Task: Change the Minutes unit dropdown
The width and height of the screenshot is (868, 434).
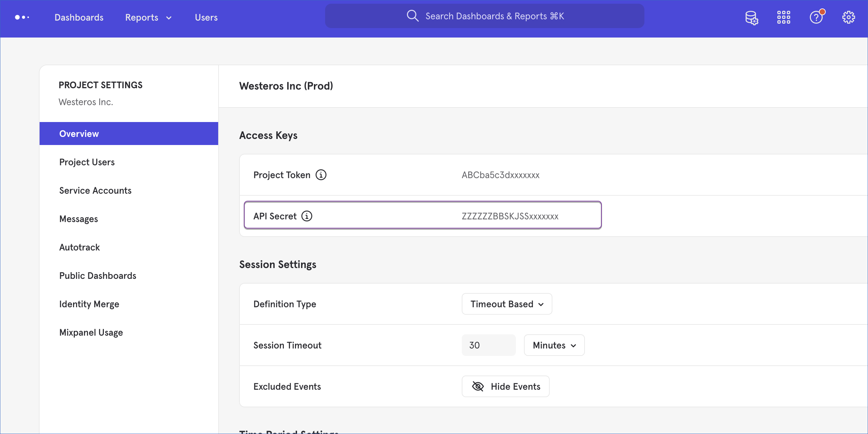Action: coord(554,345)
